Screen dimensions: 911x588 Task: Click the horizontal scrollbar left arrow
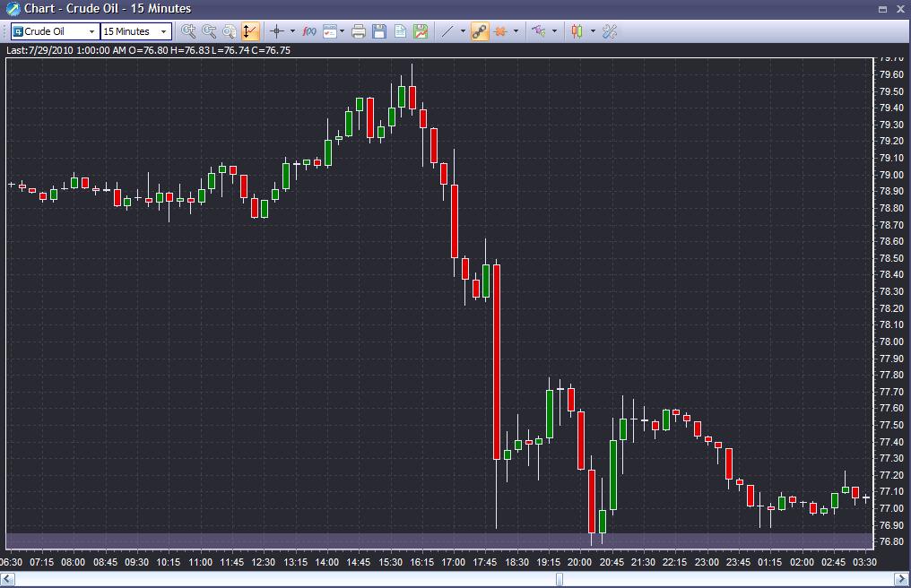[x=7, y=579]
